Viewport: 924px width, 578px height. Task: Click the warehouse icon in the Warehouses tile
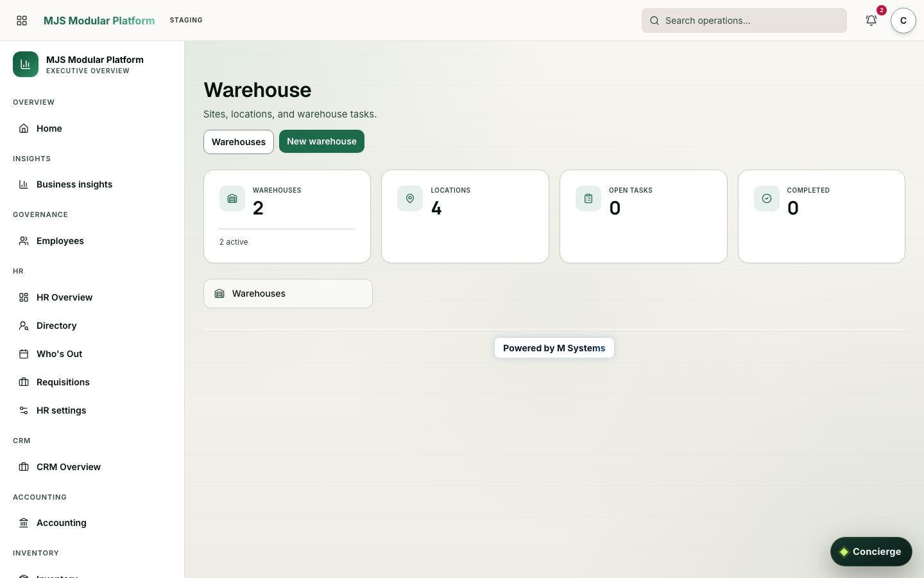click(219, 293)
